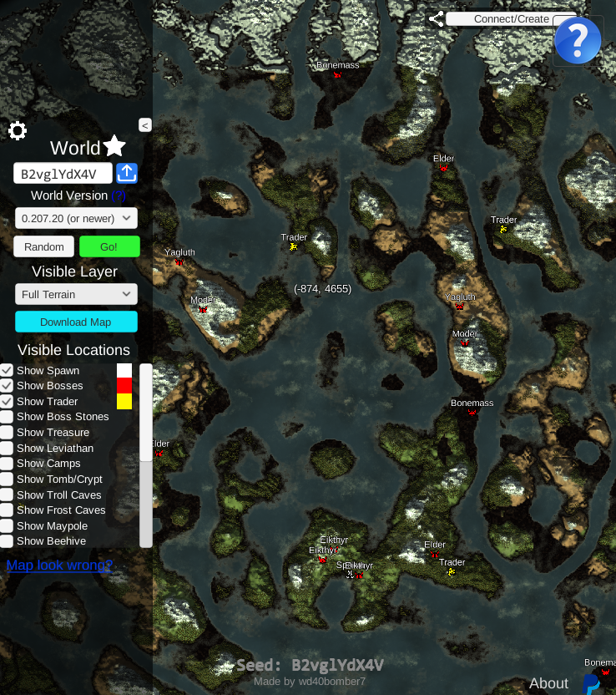Viewport: 616px width, 695px height.
Task: Click the red Bosses color swatch
Action: pos(124,386)
